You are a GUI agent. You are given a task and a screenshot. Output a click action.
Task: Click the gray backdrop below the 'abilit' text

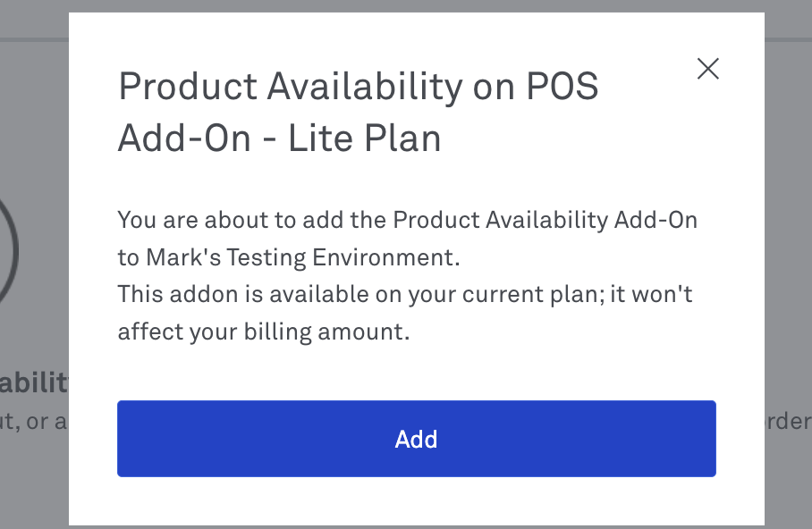point(34,482)
